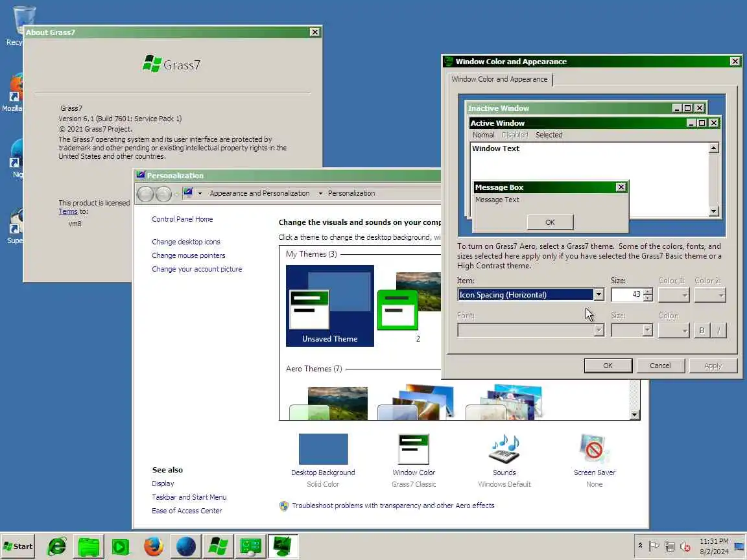Open Ease of Access Center link
The height and width of the screenshot is (560, 747).
point(187,511)
